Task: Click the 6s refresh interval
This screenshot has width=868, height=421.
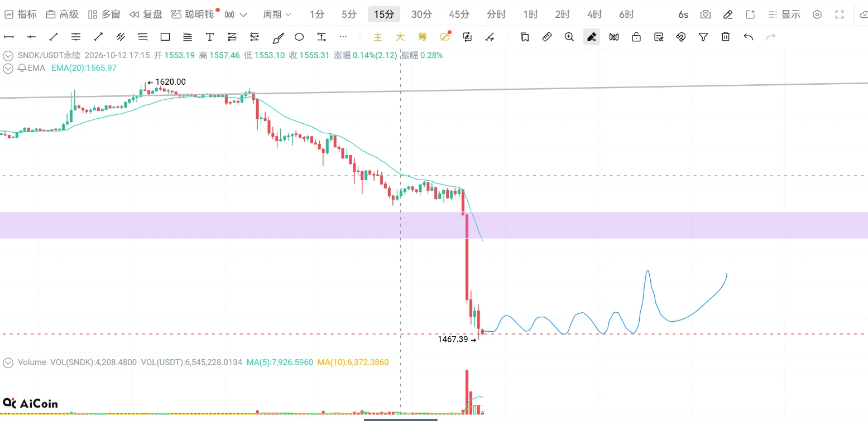Action: [683, 14]
